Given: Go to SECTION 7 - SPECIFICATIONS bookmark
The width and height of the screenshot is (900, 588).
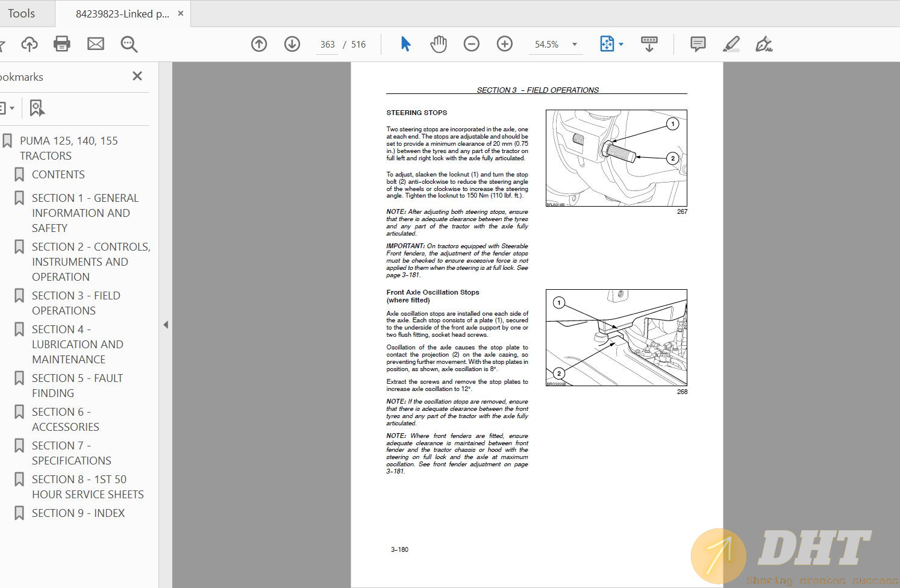Looking at the screenshot, I should (71, 453).
